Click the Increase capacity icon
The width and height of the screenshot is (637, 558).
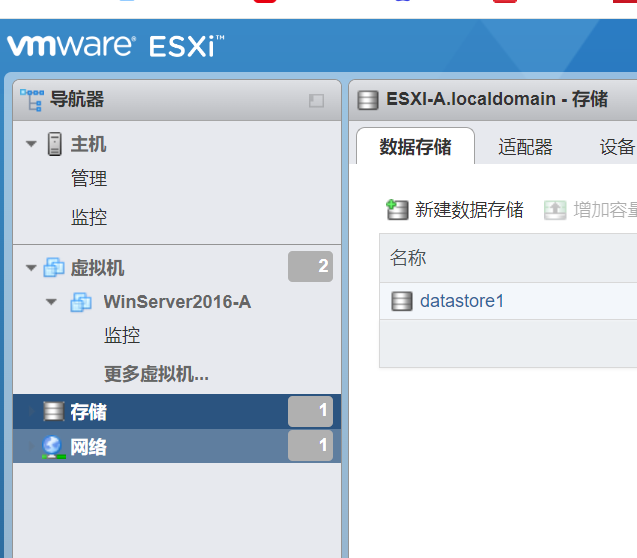click(x=555, y=210)
